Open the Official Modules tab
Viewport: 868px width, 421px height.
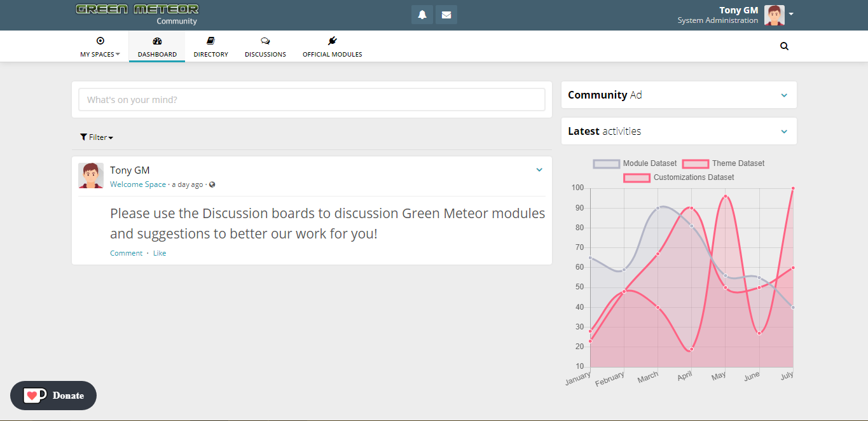point(332,47)
